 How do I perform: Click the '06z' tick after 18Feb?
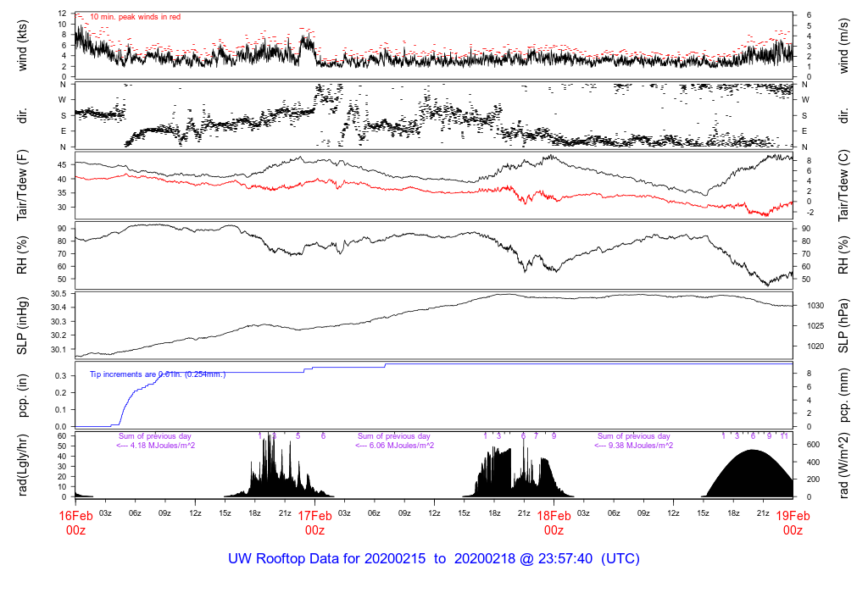pyautogui.click(x=614, y=513)
